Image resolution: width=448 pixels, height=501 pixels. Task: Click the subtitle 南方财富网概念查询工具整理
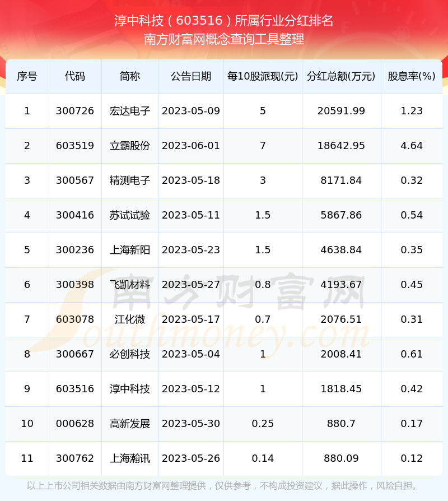[x=224, y=39]
